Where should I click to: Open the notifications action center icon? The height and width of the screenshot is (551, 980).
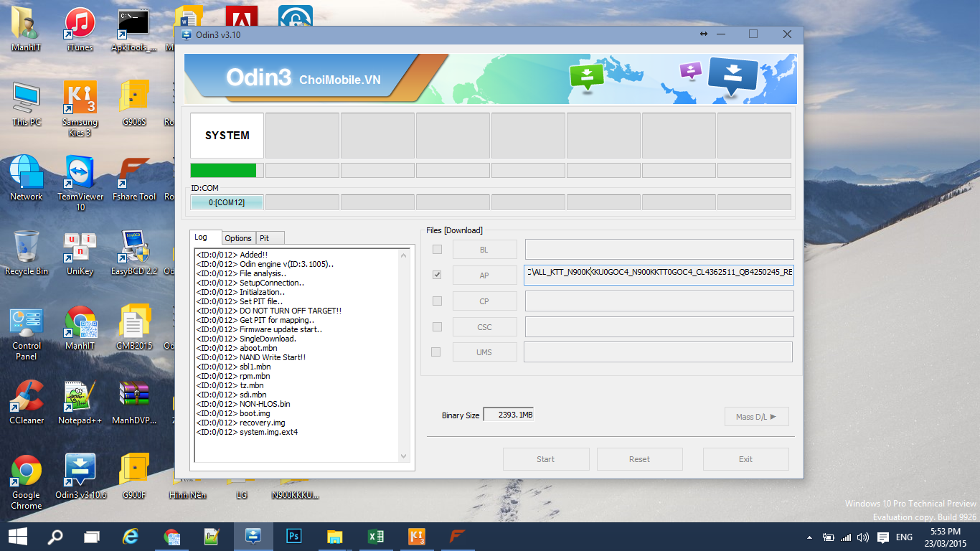coord(883,537)
